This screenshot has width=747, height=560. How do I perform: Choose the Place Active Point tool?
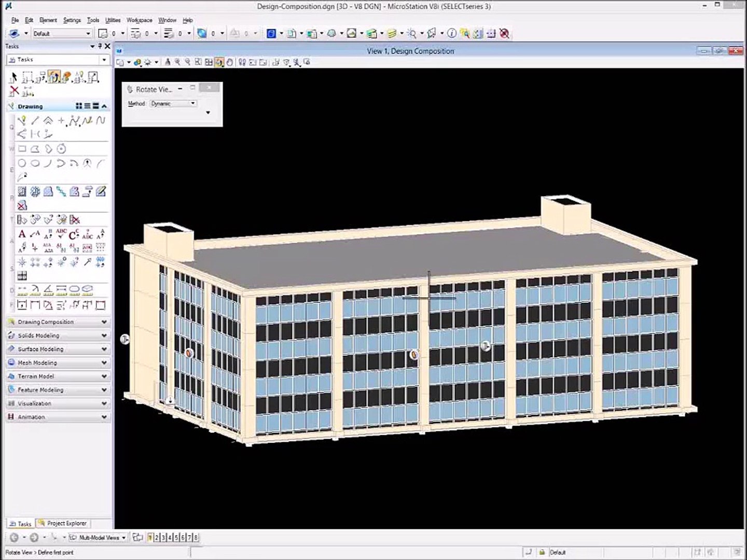[x=61, y=121]
